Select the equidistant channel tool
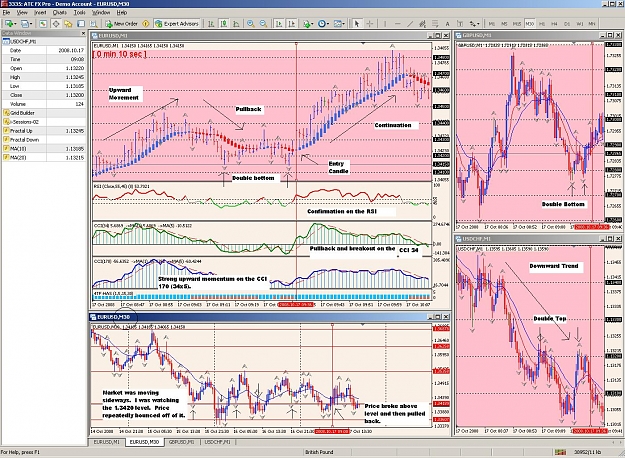Image resolution: width=625 pixels, height=458 pixels. 423,24
